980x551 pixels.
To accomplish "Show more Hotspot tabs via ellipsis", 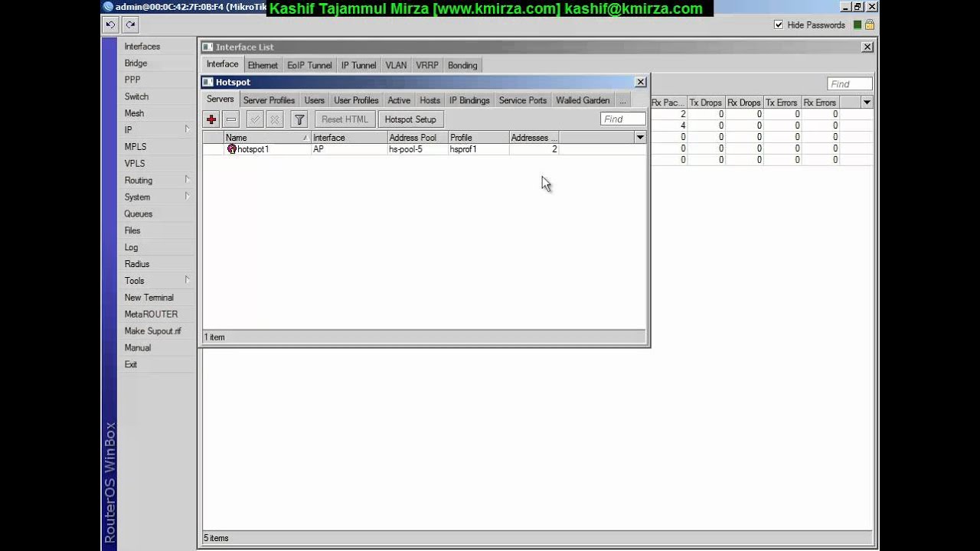I will pyautogui.click(x=622, y=100).
